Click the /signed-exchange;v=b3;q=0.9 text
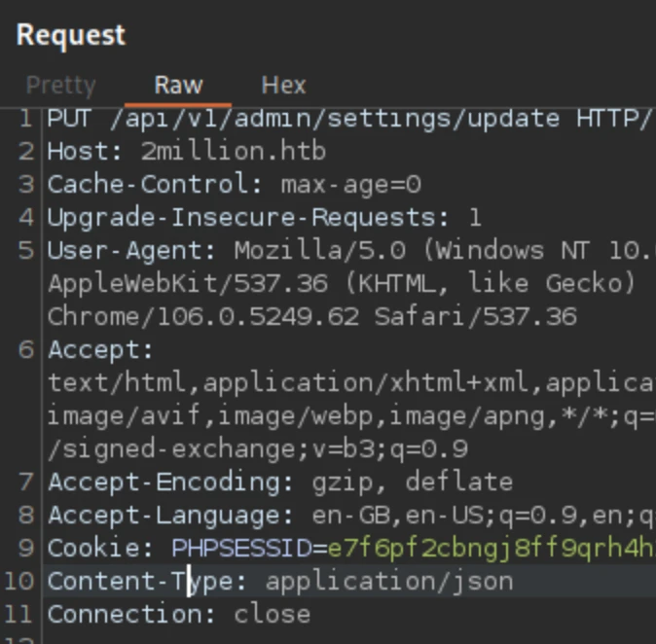 pyautogui.click(x=258, y=449)
